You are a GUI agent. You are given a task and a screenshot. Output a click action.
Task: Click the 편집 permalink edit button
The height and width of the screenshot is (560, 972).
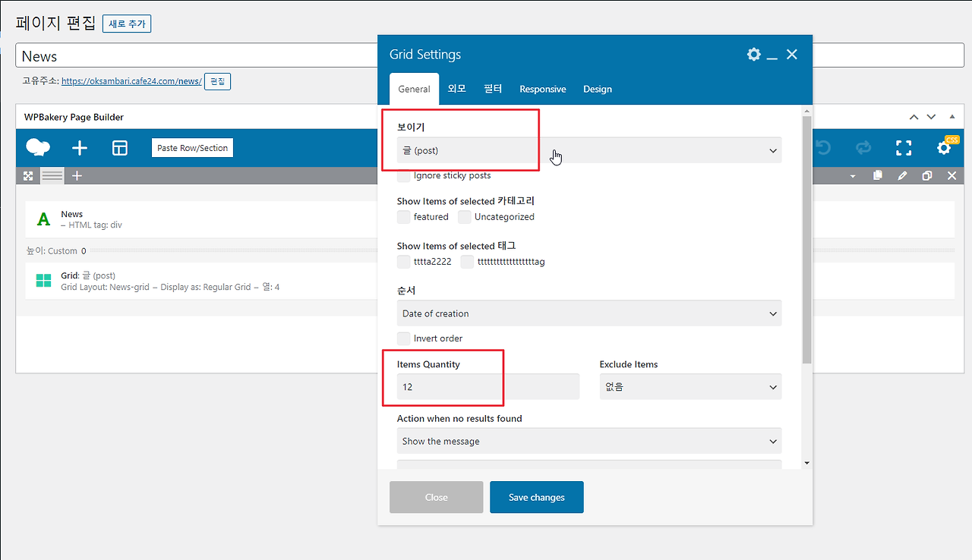217,81
